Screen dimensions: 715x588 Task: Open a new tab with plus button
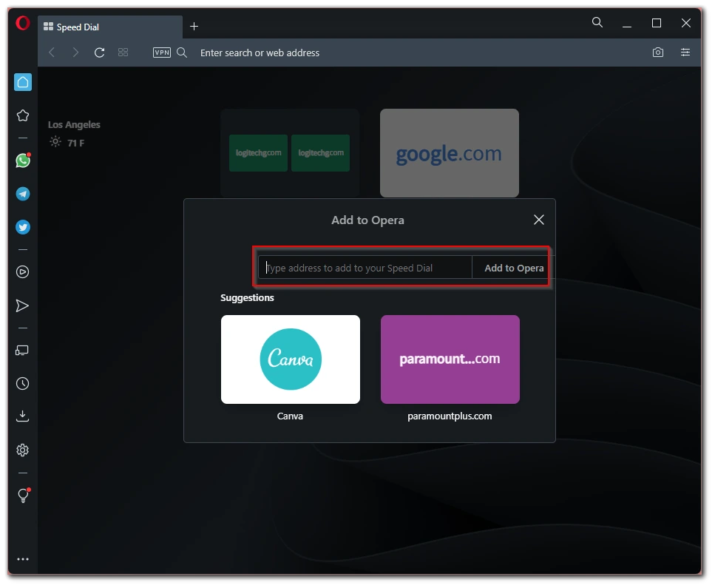click(x=194, y=27)
